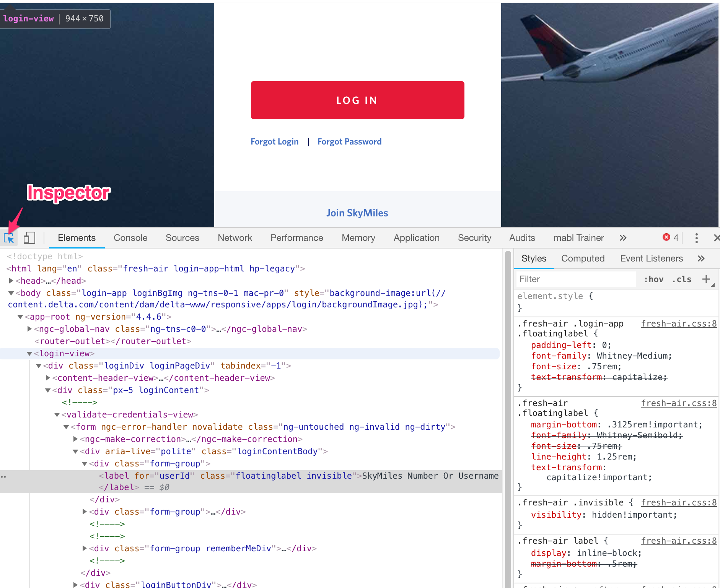Open the Application tab
This screenshot has width=720, height=588.
[x=417, y=238]
